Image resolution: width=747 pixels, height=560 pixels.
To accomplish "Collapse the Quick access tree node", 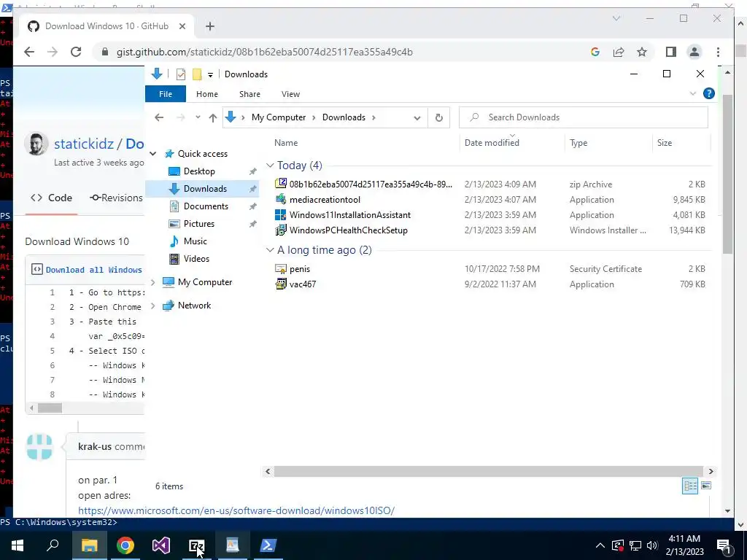I will pyautogui.click(x=153, y=154).
